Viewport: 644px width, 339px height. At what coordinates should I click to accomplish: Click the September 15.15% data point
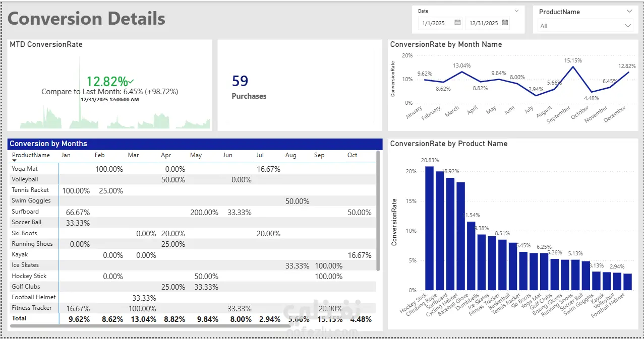(573, 67)
